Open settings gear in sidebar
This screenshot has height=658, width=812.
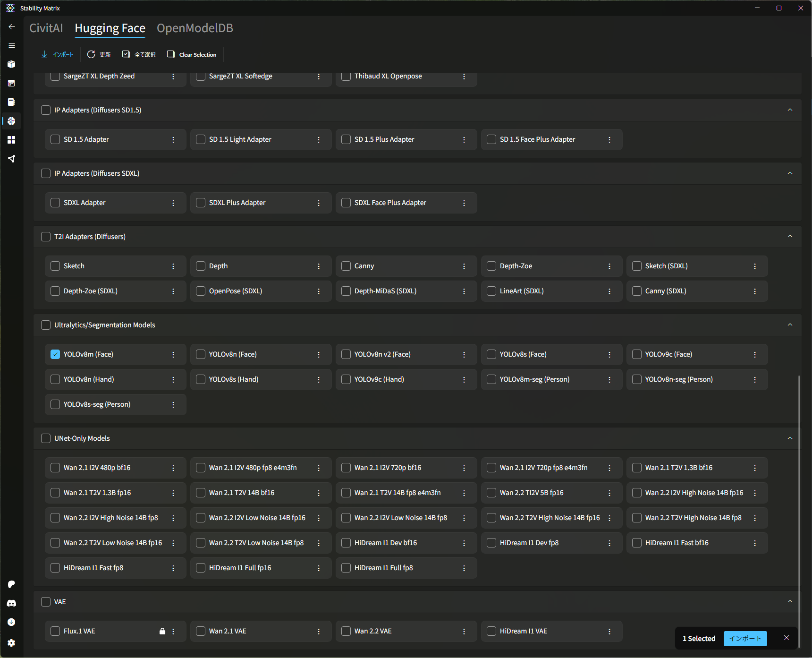coord(11,643)
